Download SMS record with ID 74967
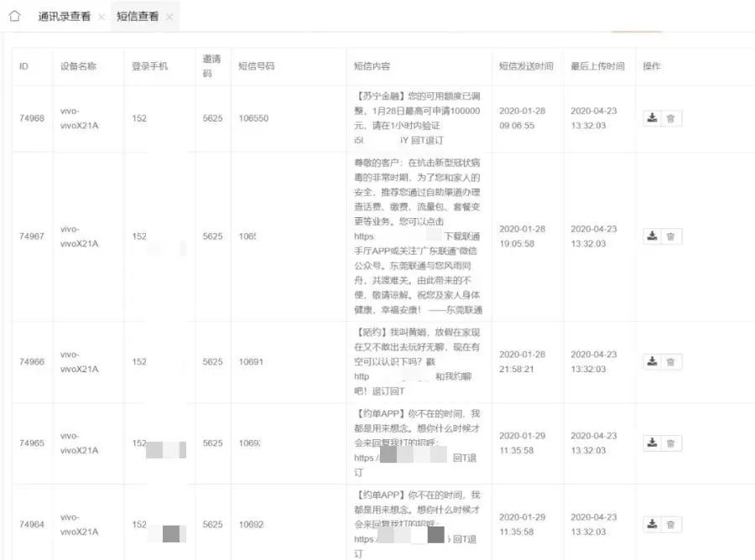Viewport: 755px width, 560px height. click(x=652, y=236)
